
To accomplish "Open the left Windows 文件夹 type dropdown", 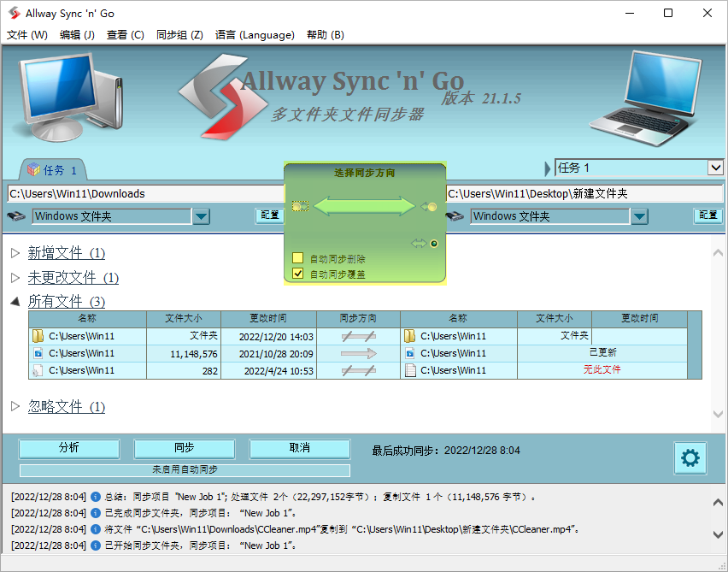I will click(201, 216).
